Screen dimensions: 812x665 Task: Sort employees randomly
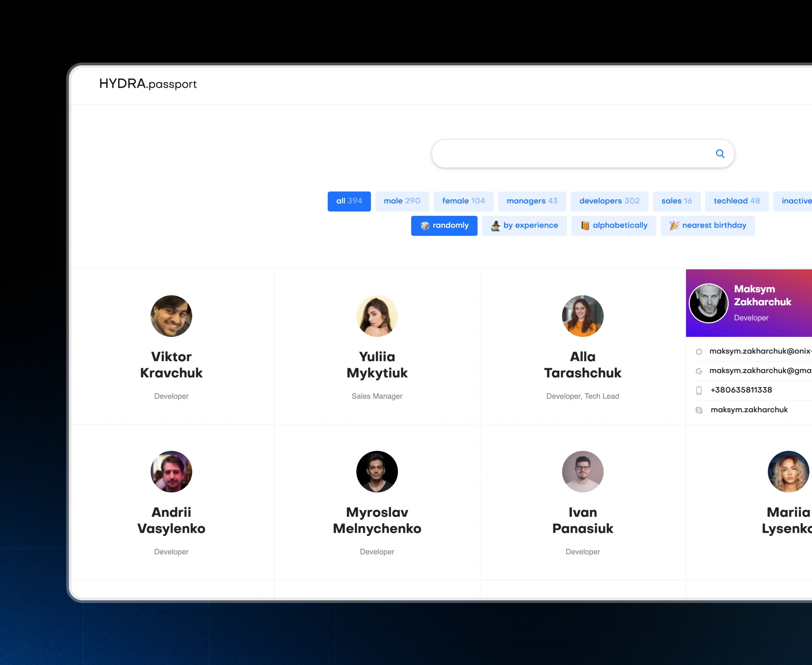point(444,226)
